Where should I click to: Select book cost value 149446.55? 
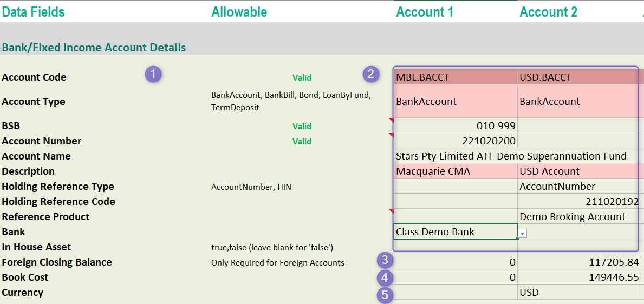tap(578, 277)
